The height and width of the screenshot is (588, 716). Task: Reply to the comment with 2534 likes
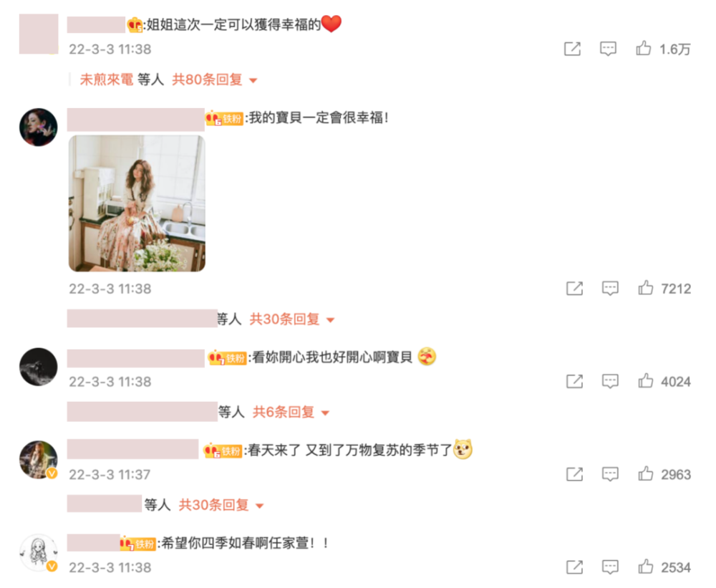point(610,567)
